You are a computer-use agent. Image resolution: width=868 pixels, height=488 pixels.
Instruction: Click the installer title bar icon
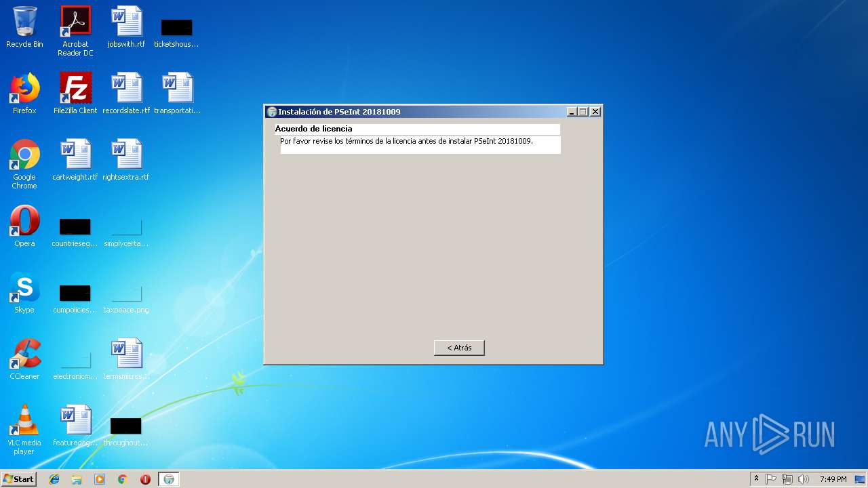[272, 112]
